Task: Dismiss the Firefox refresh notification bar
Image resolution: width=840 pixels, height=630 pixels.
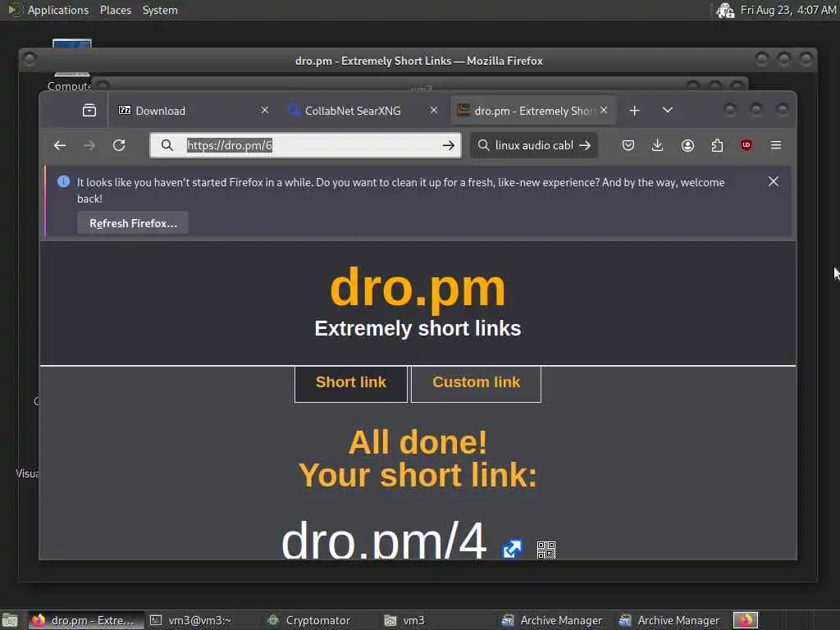Action: tap(774, 181)
